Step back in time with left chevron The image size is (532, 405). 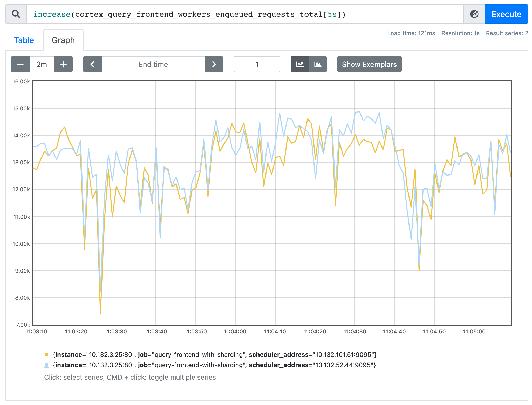[92, 64]
